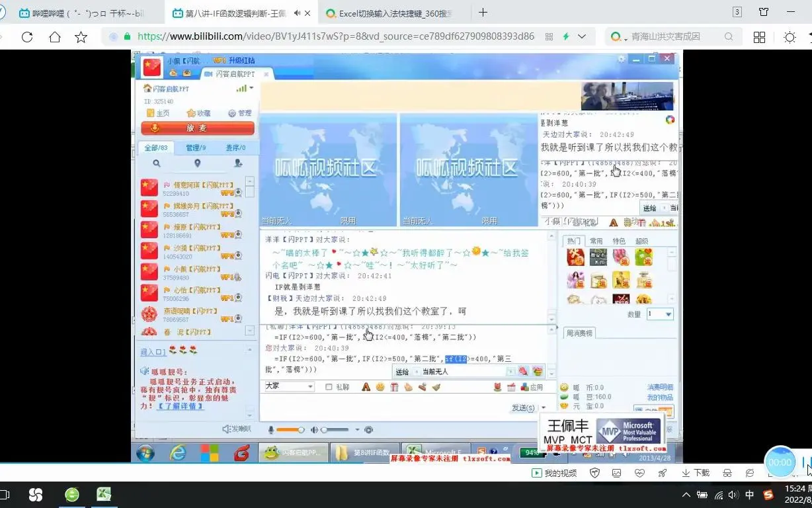This screenshot has width=812, height=508.
Task: Open the 主页 homepage link
Action: tap(158, 114)
